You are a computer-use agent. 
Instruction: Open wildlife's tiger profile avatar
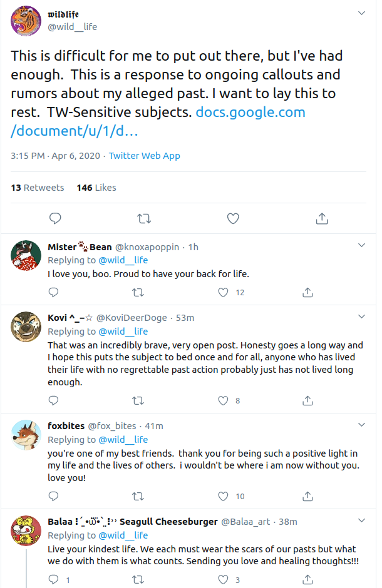tap(26, 21)
